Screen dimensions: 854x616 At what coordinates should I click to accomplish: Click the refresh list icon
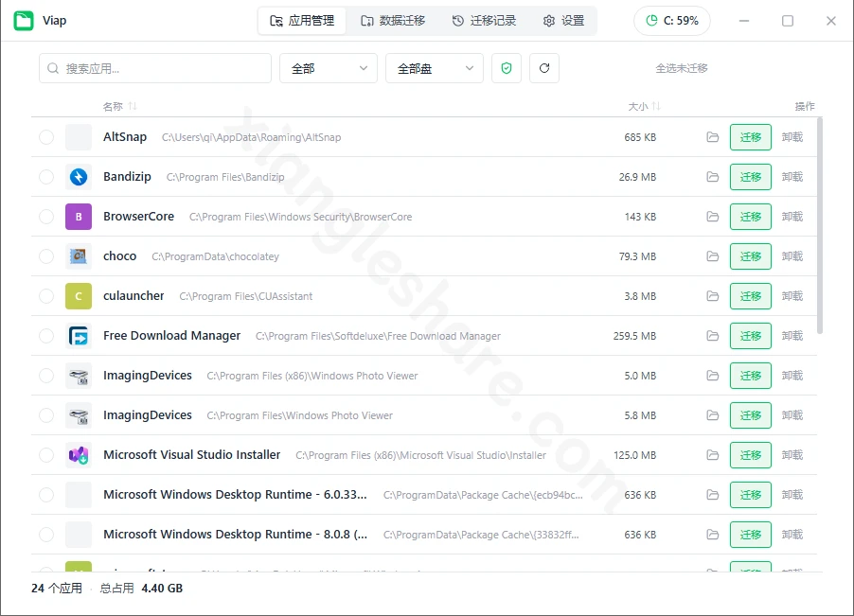pos(544,68)
